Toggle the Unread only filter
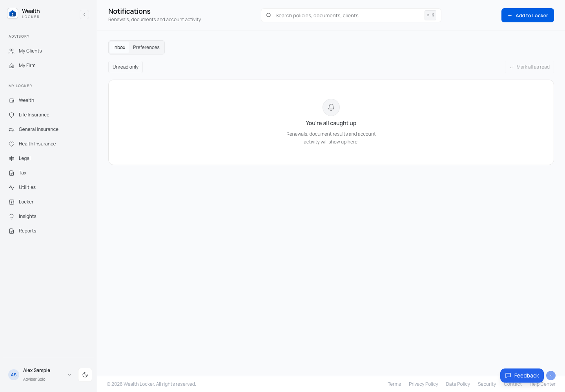 126,67
